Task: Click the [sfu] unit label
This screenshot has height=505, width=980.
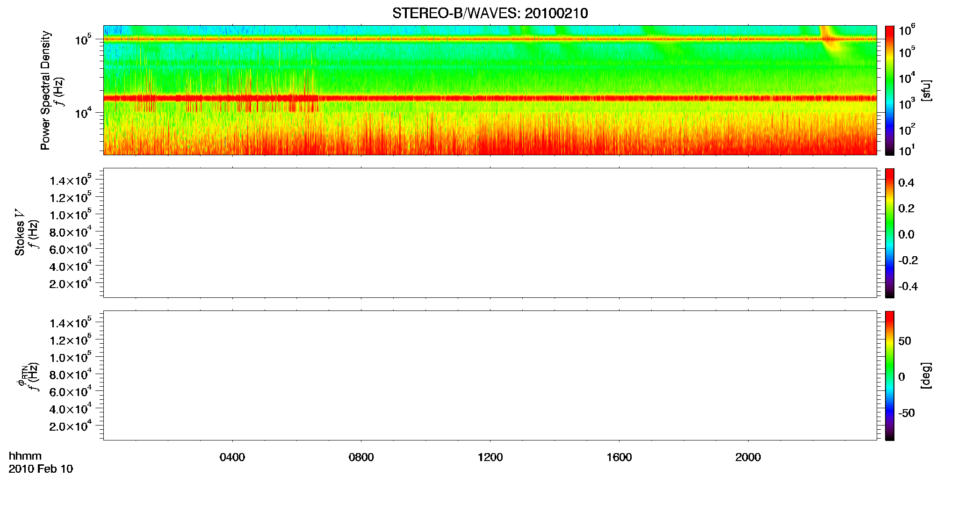Action: (926, 90)
